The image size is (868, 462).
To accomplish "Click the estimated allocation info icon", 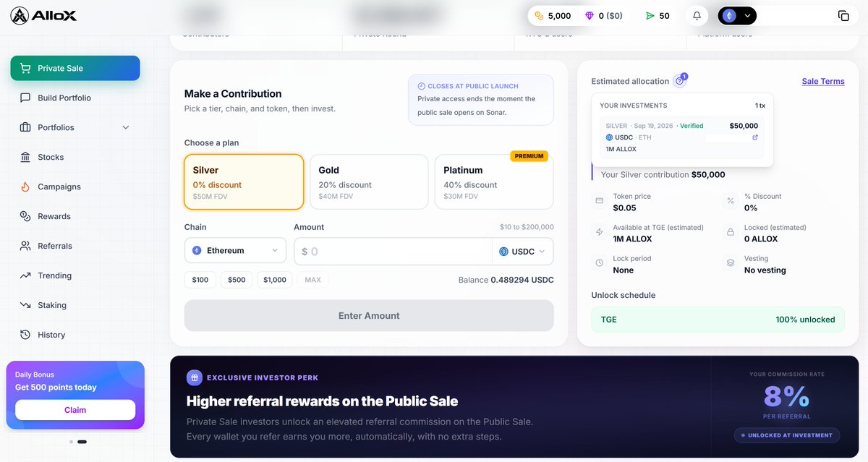I will (x=679, y=81).
